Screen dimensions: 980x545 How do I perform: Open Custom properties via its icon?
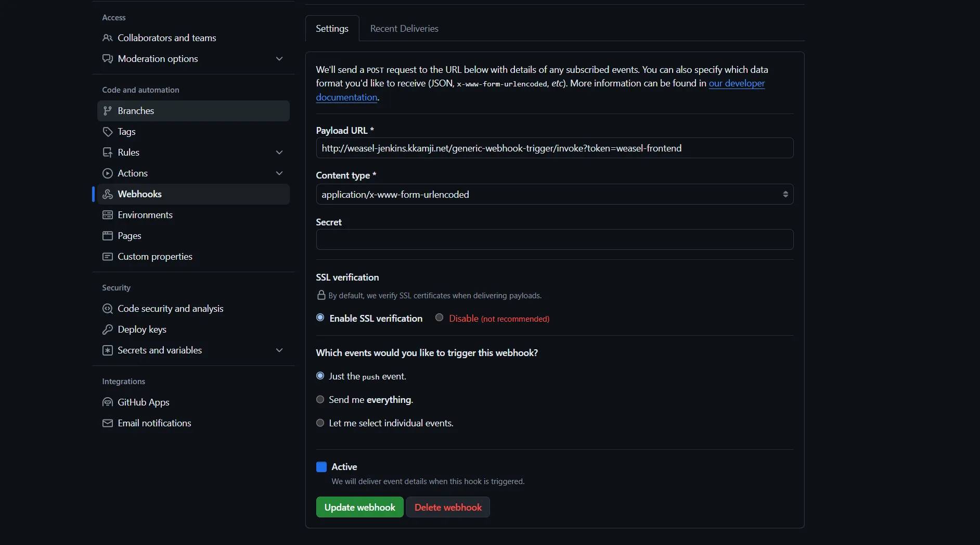[x=108, y=257]
